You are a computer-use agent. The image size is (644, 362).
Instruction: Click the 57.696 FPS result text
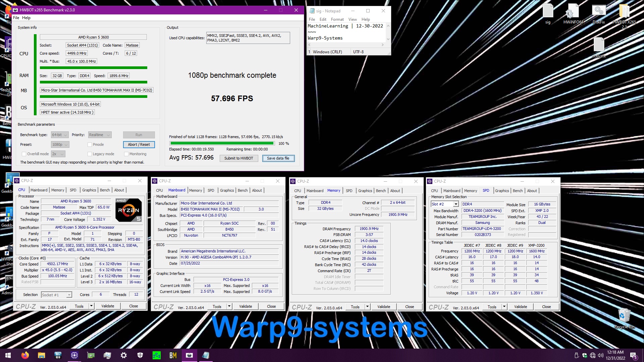tap(232, 99)
